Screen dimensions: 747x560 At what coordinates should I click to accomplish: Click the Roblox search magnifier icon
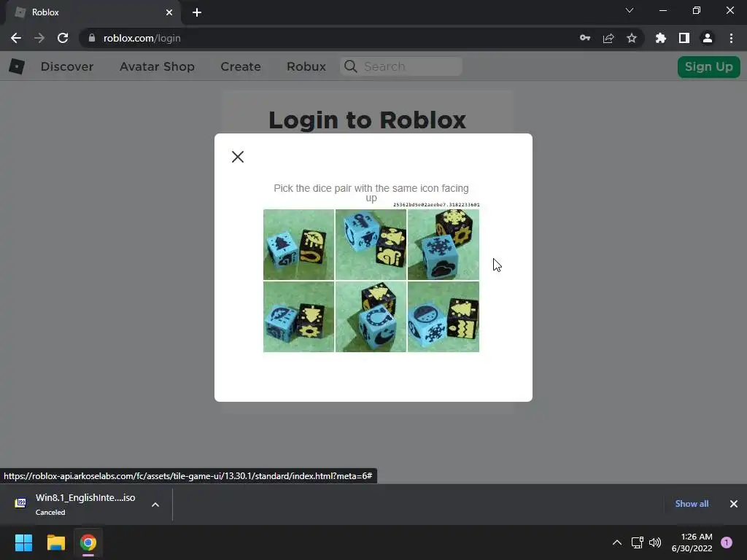coord(351,66)
